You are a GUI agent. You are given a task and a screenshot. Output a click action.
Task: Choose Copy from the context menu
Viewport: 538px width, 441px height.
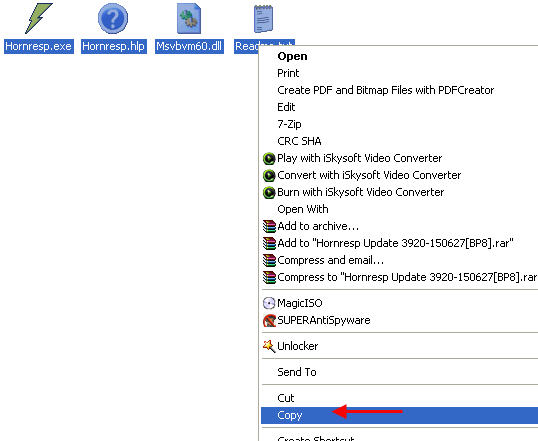[x=399, y=415]
